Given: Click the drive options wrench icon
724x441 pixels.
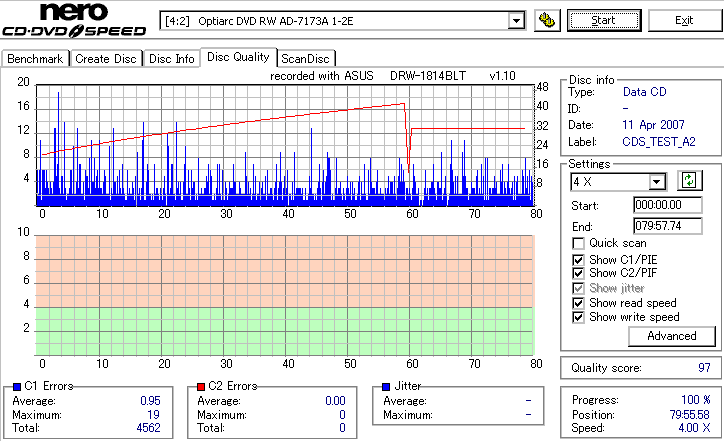Looking at the screenshot, I should point(547,21).
